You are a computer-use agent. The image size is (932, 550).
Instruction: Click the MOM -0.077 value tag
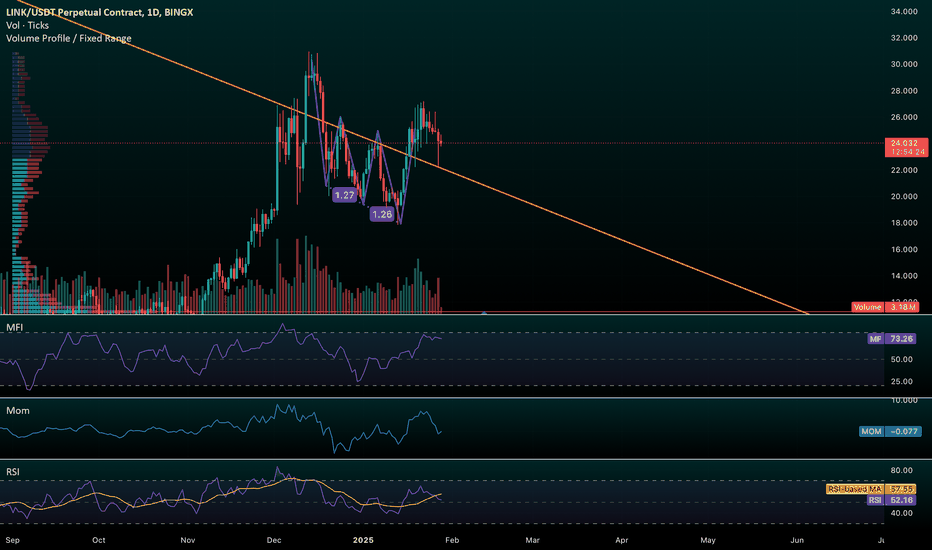(x=891, y=431)
